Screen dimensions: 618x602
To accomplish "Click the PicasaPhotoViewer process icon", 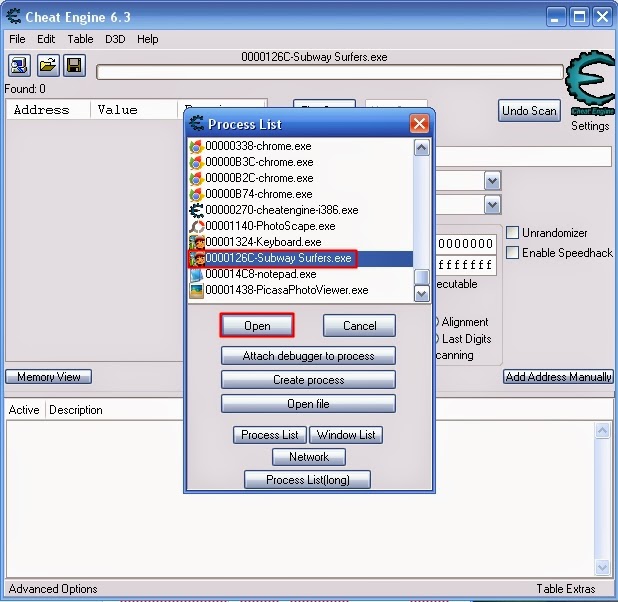I will [x=197, y=291].
